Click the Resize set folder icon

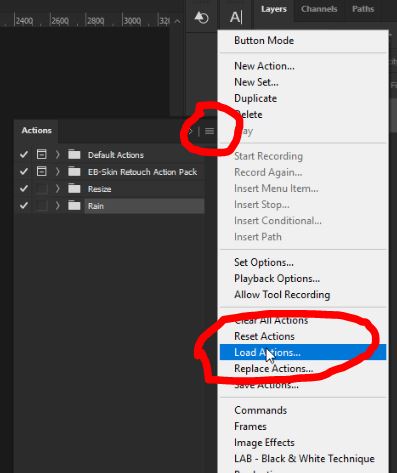74,189
